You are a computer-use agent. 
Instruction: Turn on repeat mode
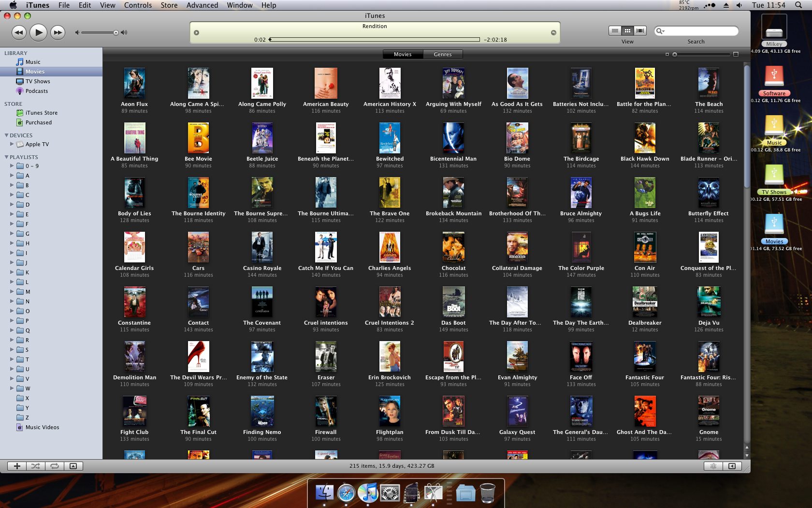pos(54,466)
